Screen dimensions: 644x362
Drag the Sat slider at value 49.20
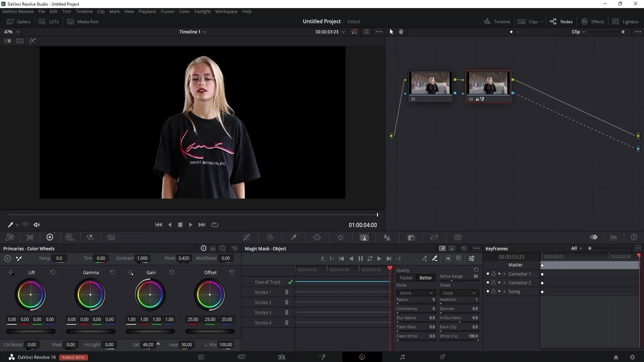click(x=148, y=344)
